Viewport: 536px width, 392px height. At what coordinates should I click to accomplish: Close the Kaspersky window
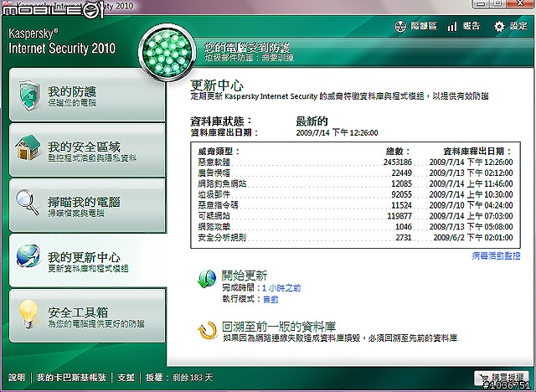[x=521, y=3]
